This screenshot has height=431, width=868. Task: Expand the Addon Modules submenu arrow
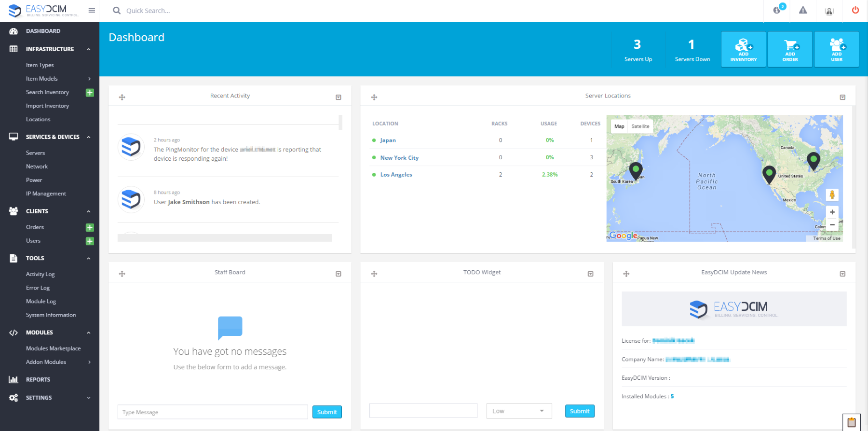89,362
